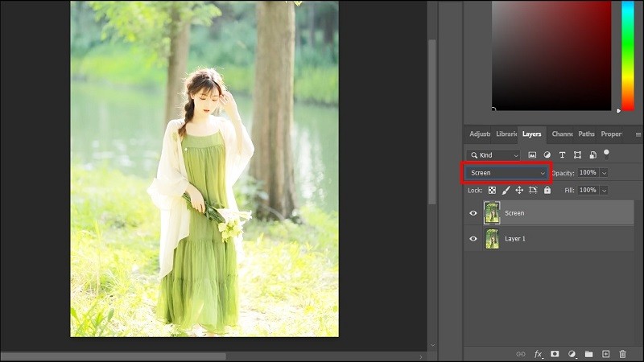This screenshot has height=362, width=644.
Task: Filter for shape layers icon
Action: tap(577, 155)
